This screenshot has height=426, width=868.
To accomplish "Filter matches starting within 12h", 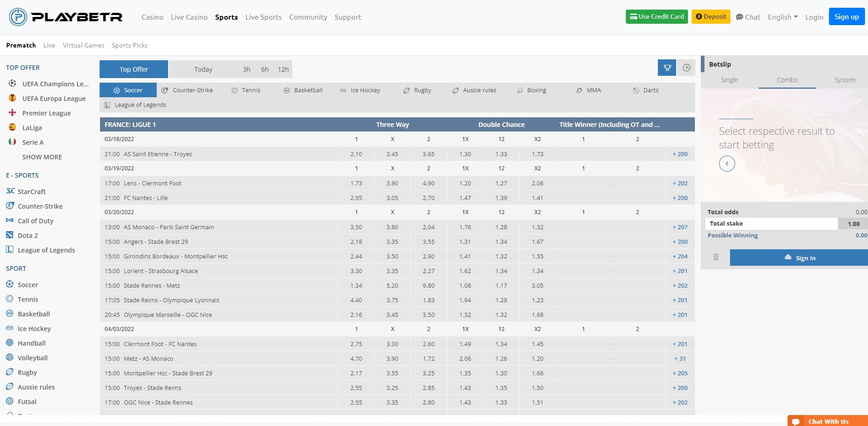I will [283, 69].
